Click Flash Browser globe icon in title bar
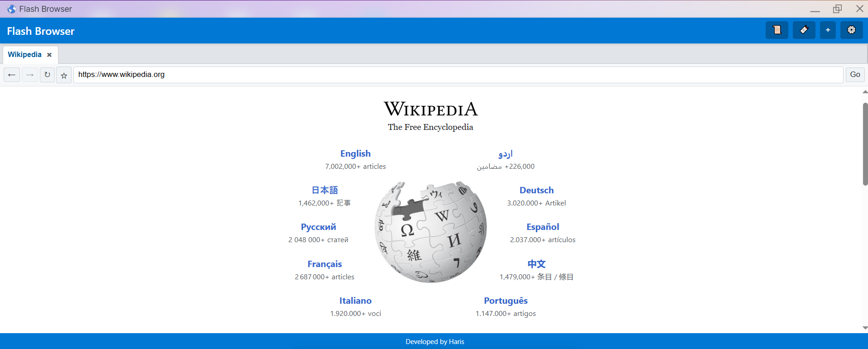This screenshot has height=349, width=868. (12, 9)
